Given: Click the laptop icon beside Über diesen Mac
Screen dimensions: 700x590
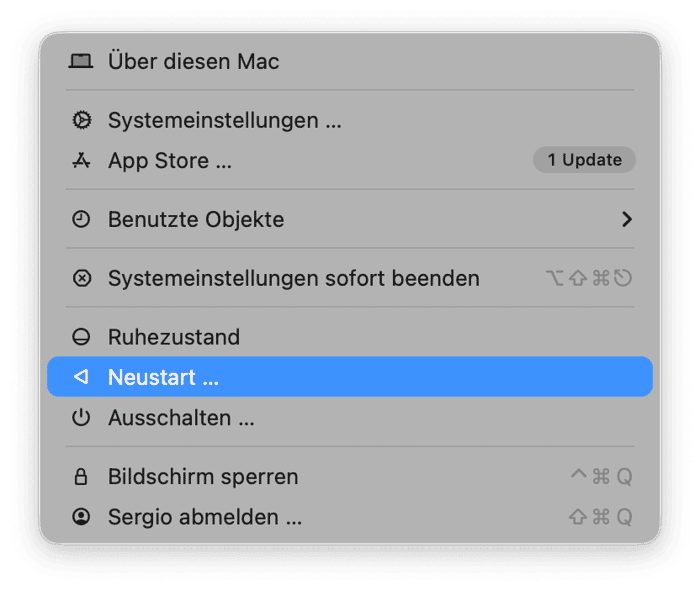Looking at the screenshot, I should tap(81, 61).
